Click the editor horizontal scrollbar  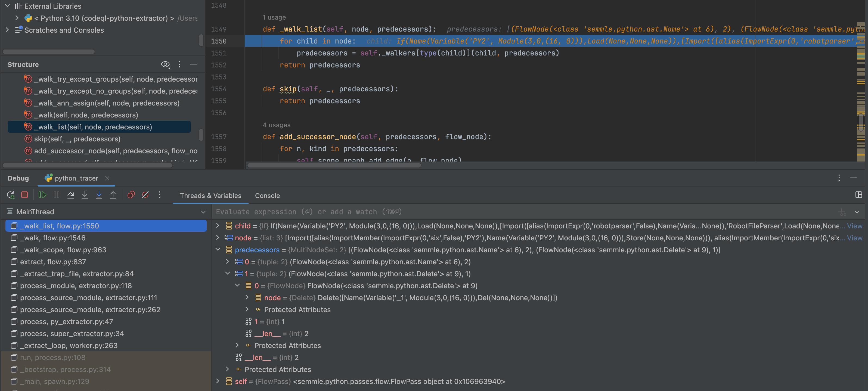(334, 165)
